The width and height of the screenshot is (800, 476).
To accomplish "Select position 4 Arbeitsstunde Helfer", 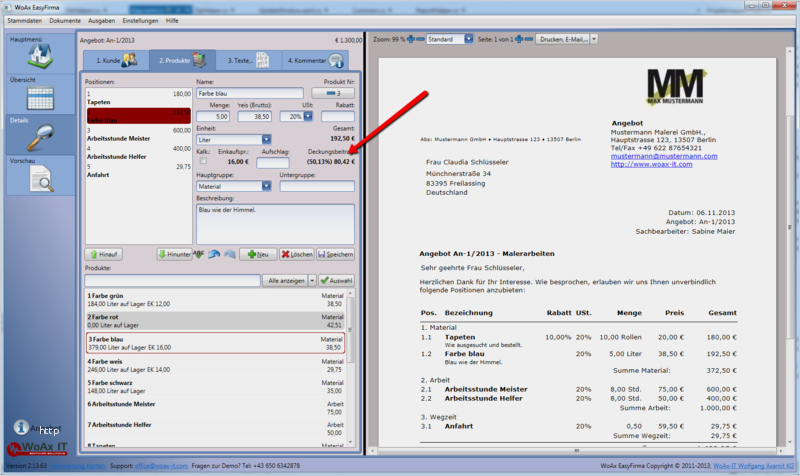I will point(139,153).
